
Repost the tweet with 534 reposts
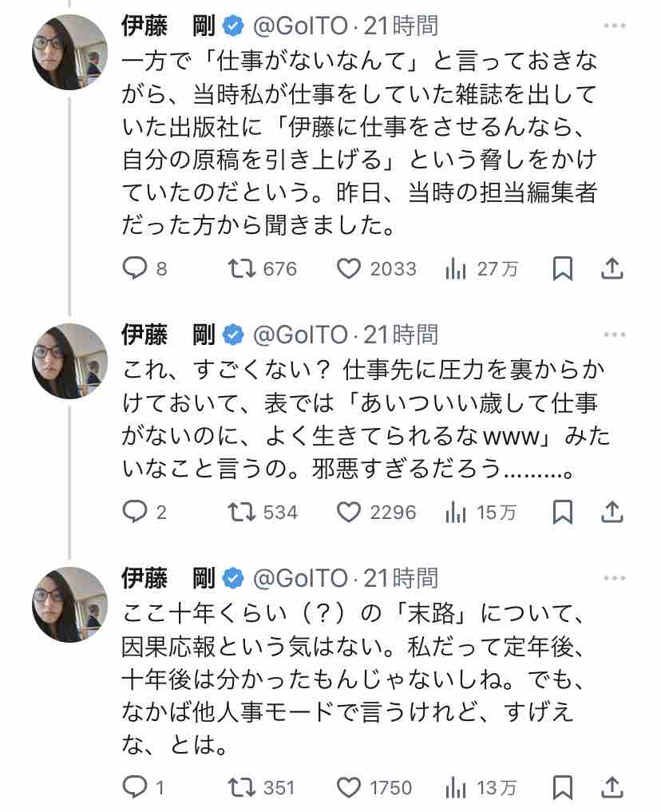pyautogui.click(x=263, y=512)
